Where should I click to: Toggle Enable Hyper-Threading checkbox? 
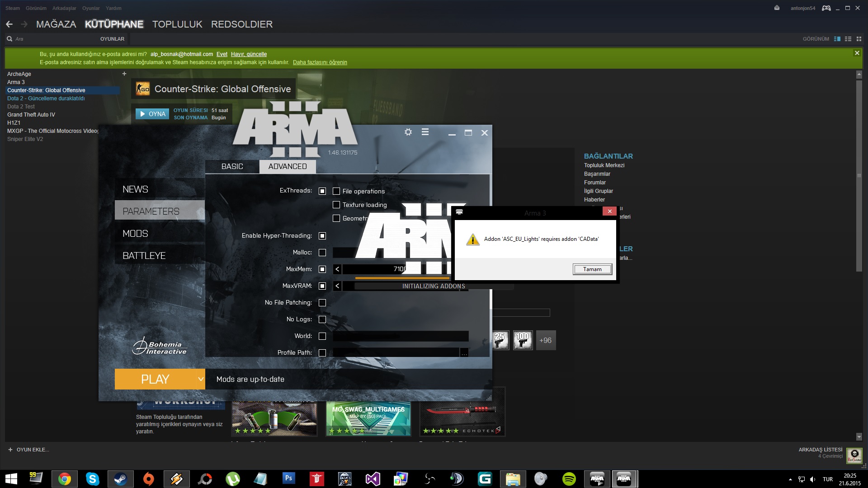(x=322, y=236)
